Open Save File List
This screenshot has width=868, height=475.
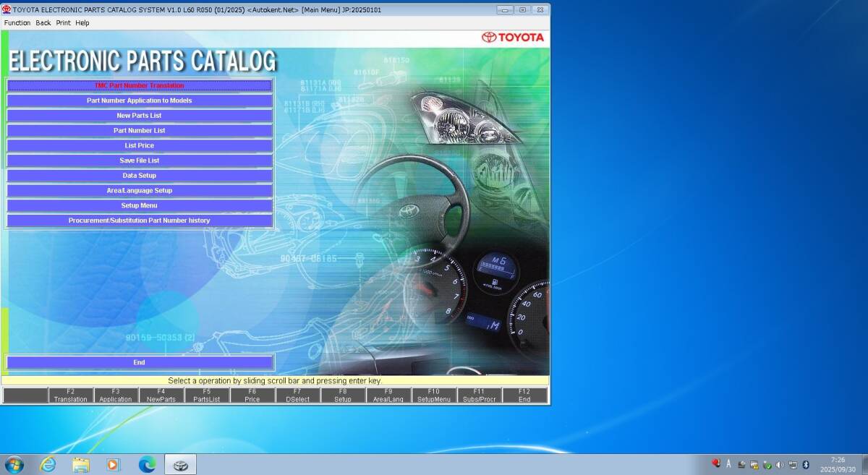[139, 161]
